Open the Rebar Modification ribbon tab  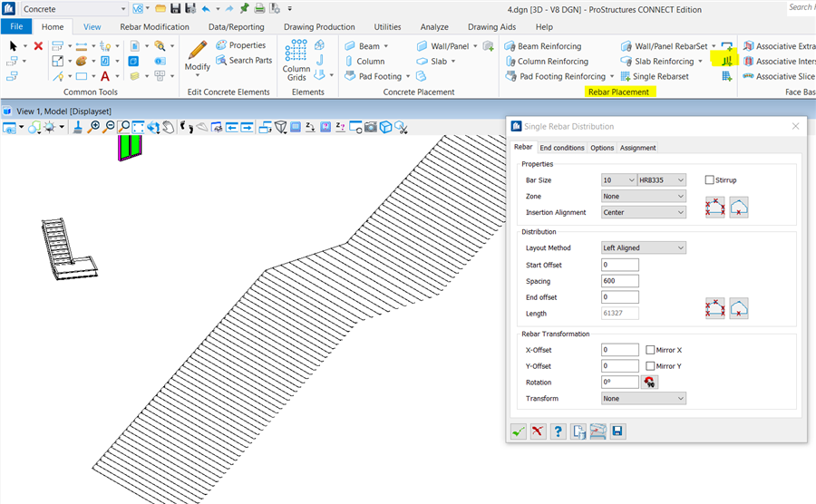click(154, 27)
